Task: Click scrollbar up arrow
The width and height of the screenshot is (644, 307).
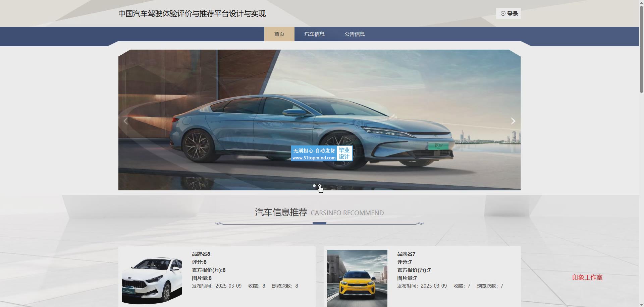Action: coord(641,2)
